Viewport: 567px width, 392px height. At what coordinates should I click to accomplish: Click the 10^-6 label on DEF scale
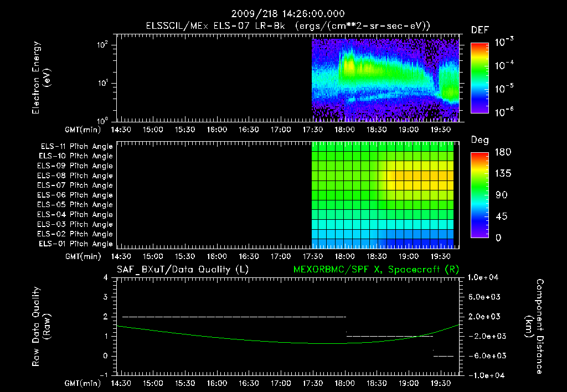pyautogui.click(x=504, y=112)
